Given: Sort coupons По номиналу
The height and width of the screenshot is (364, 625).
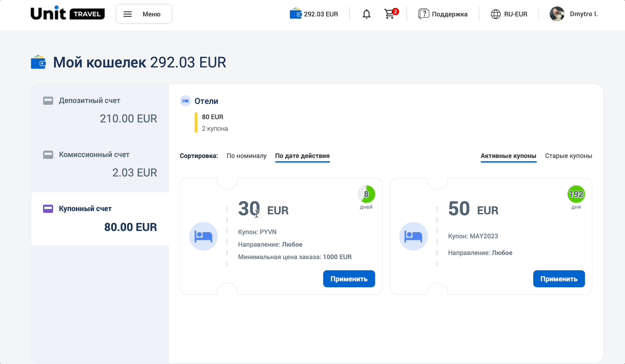Looking at the screenshot, I should [246, 156].
